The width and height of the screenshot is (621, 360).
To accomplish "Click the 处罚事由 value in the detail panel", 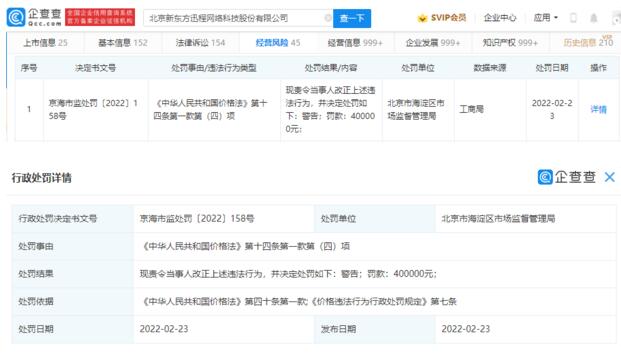I will click(x=246, y=246).
